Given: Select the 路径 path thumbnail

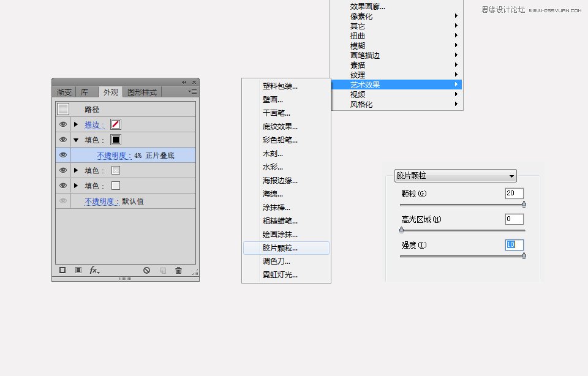Looking at the screenshot, I should pyautogui.click(x=63, y=109).
